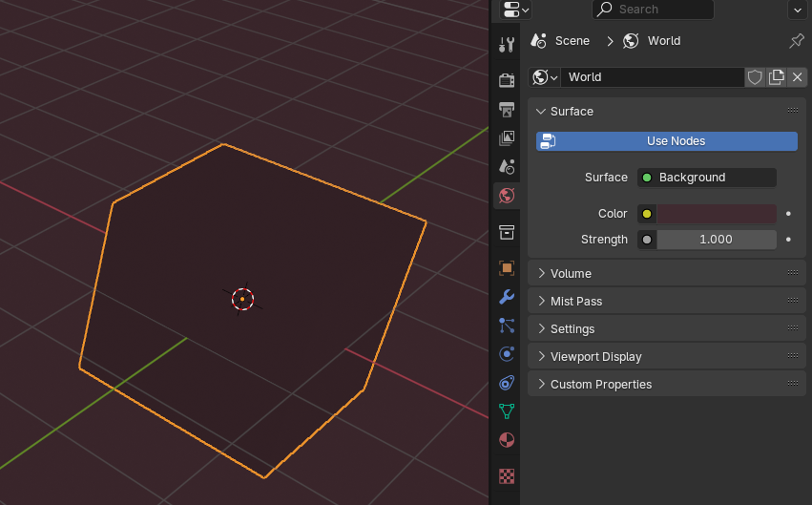Screen dimensions: 812x505
Task: Open the Physics properties tab icon
Action: [x=507, y=354]
